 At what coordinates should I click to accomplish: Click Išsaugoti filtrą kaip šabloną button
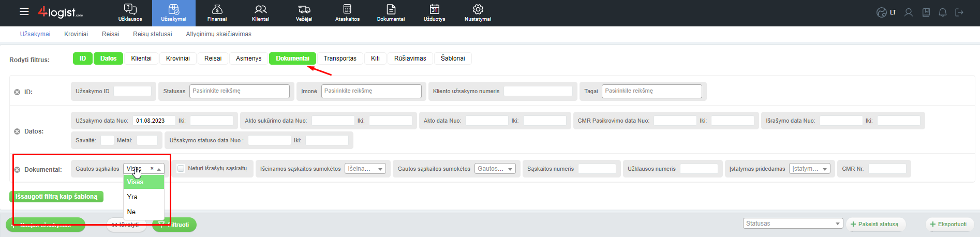click(x=56, y=197)
